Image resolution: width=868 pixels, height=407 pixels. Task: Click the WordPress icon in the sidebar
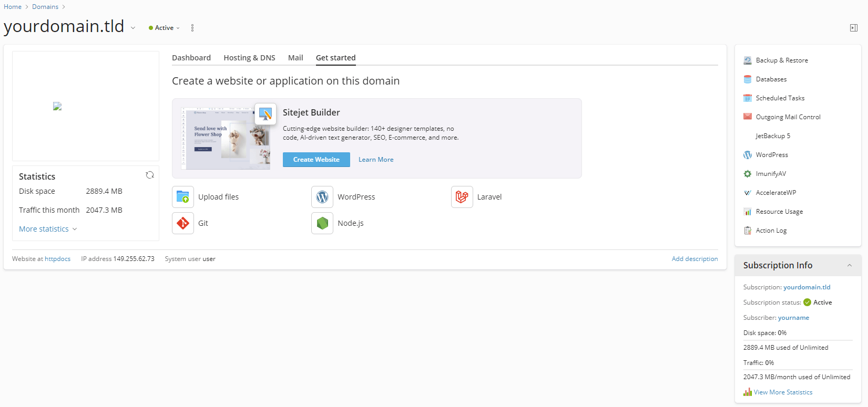[x=748, y=155]
